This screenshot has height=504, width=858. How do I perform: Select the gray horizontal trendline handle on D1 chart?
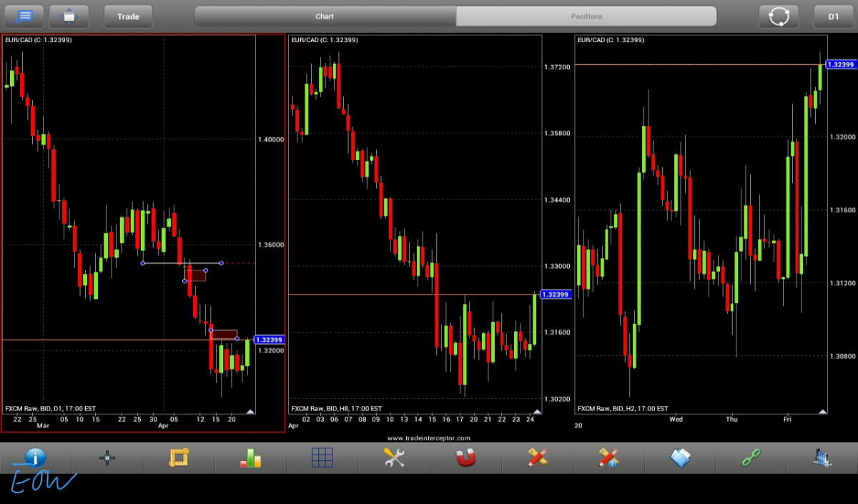pyautogui.click(x=182, y=263)
